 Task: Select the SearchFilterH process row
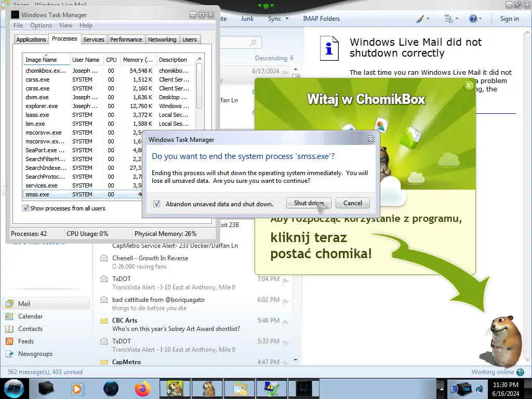[83, 159]
